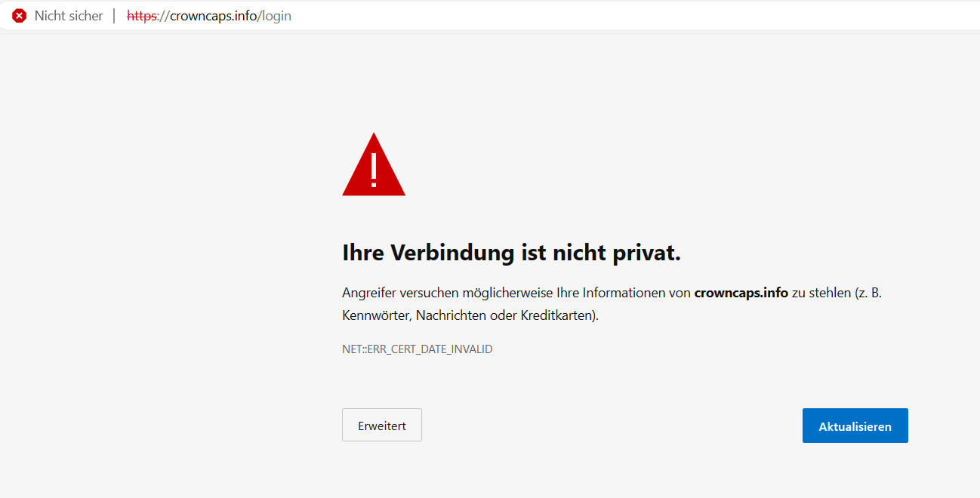Viewport: 980px width, 498px height.
Task: Click the text "Kennwörter, Nachrichten oder Kreditkarten"
Action: tap(469, 316)
